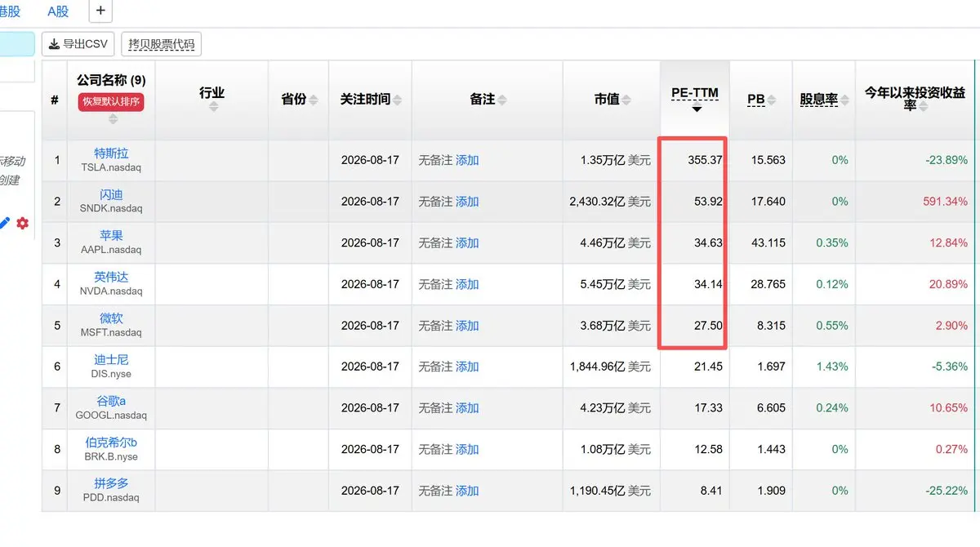The image size is (980, 547).
Task: Open the red gear settings icon
Action: coord(22,222)
